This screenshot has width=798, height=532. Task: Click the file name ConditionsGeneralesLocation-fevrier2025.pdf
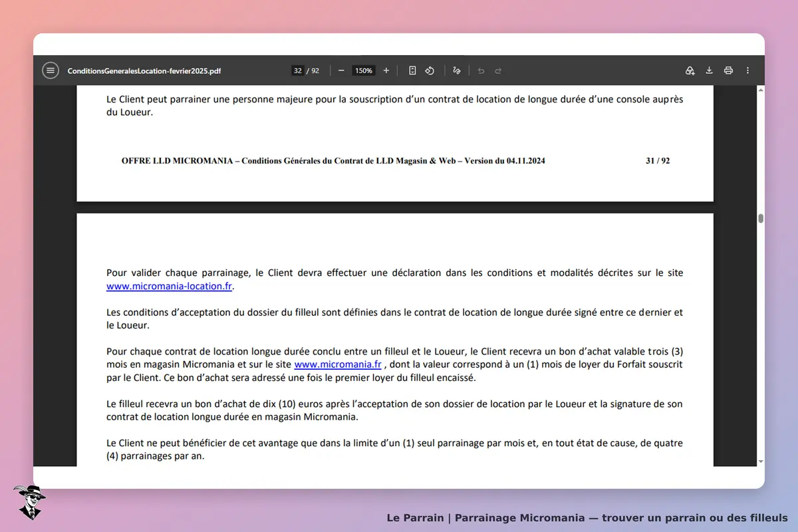[144, 70]
